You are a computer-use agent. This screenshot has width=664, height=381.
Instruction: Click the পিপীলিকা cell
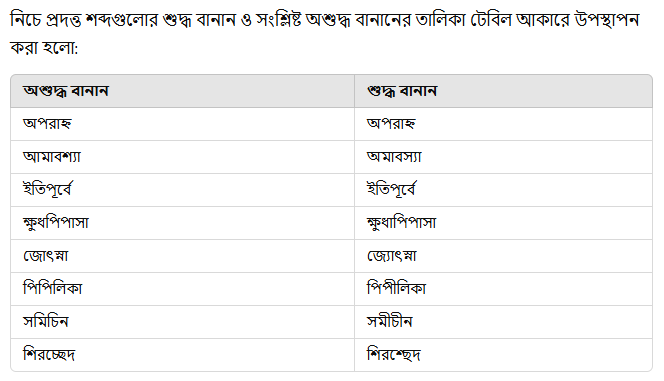coord(503,289)
